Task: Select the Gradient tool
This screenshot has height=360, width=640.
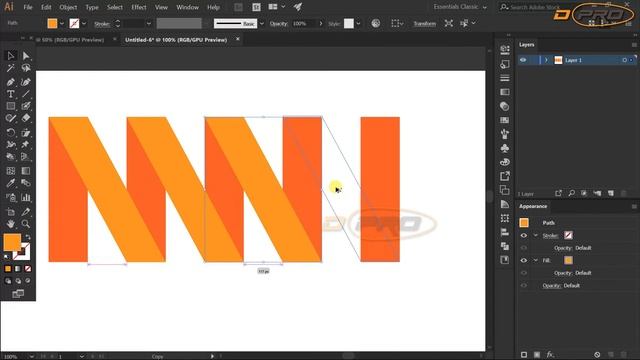Action: point(26,171)
